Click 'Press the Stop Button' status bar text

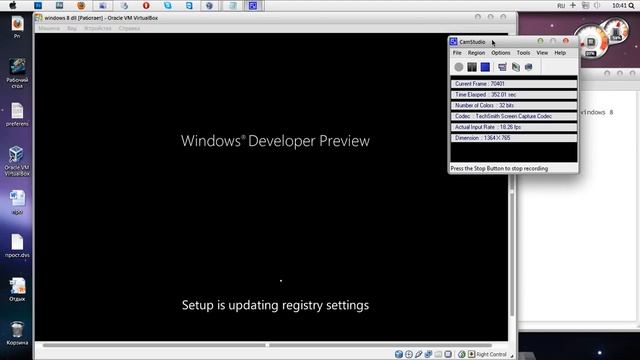(499, 169)
